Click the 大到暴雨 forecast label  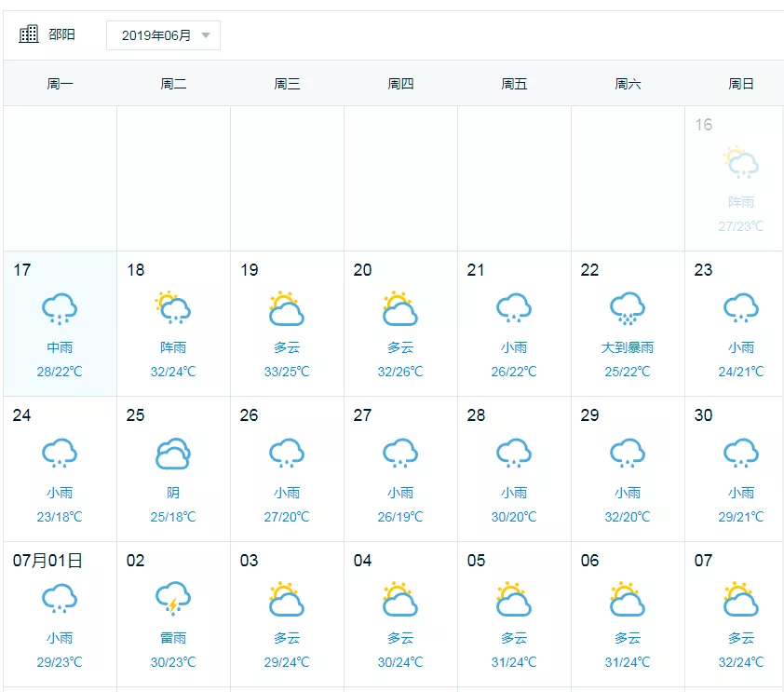pos(628,347)
